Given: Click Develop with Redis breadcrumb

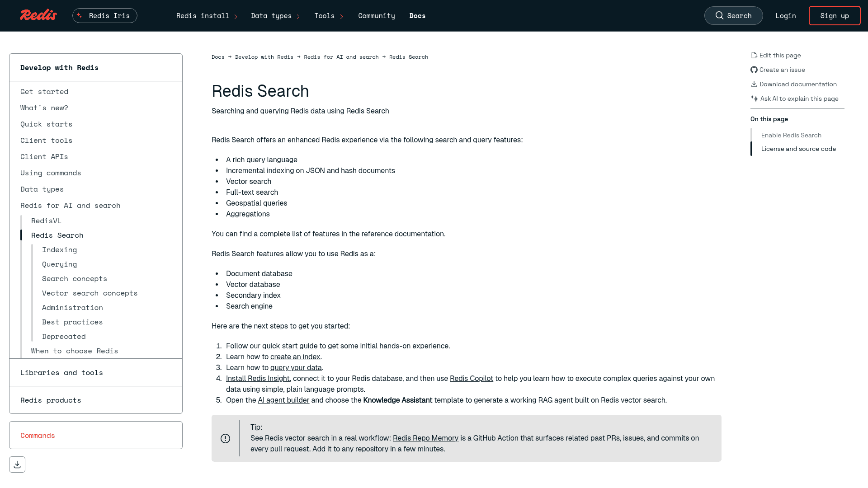Looking at the screenshot, I should pos(264,57).
